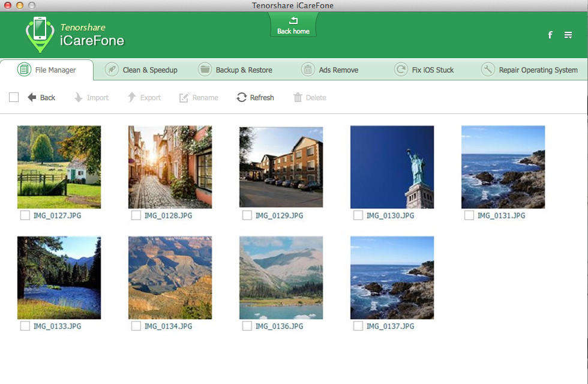Click the Refresh label
The image size is (588, 384).
pyautogui.click(x=262, y=97)
